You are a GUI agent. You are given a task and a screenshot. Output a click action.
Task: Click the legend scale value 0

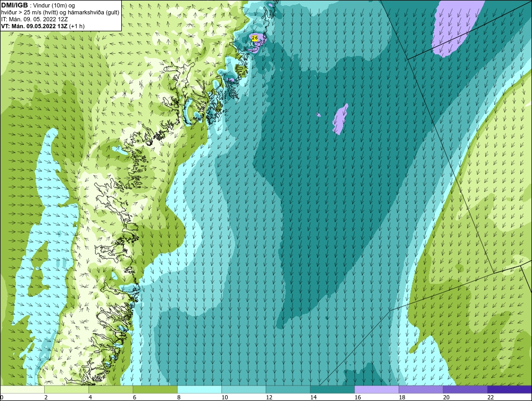pos(2,398)
